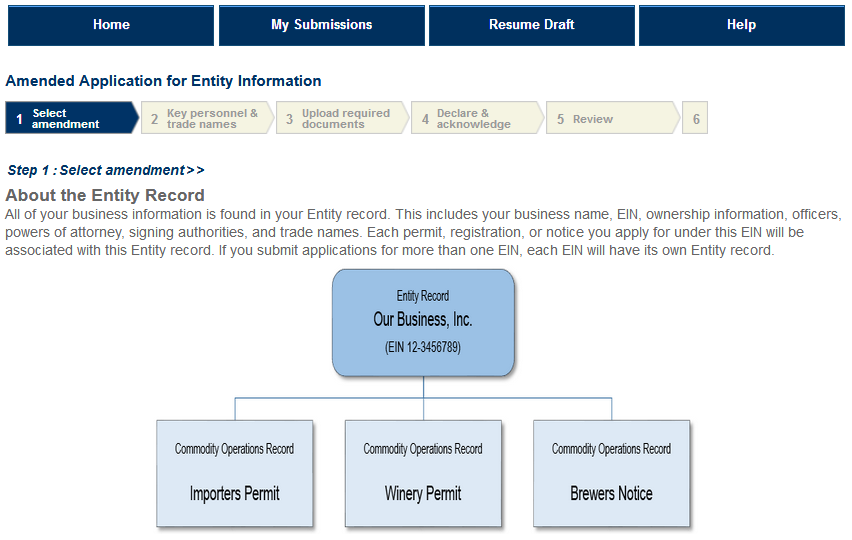852x540 pixels.
Task: Click the horizontal connector line above the permit boxes
Action: pyautogui.click(x=330, y=398)
